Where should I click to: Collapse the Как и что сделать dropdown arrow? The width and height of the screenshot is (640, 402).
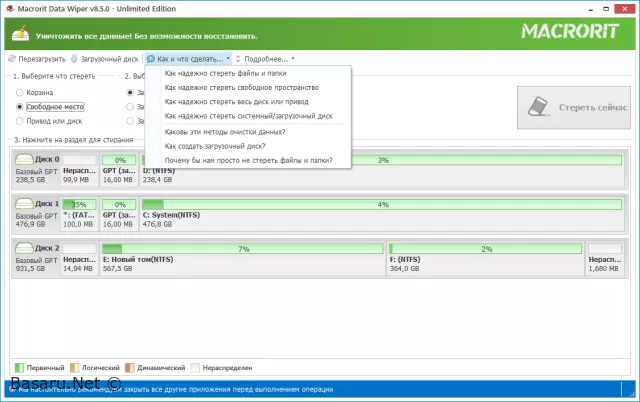pyautogui.click(x=228, y=59)
